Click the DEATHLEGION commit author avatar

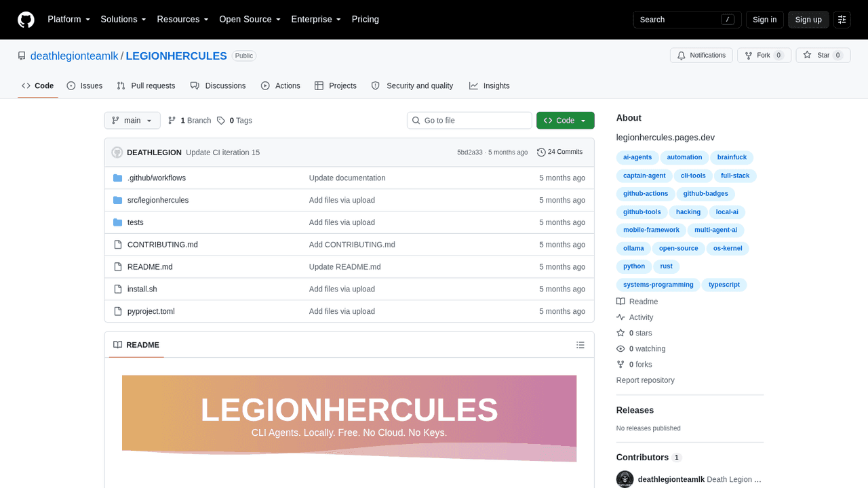[117, 152]
